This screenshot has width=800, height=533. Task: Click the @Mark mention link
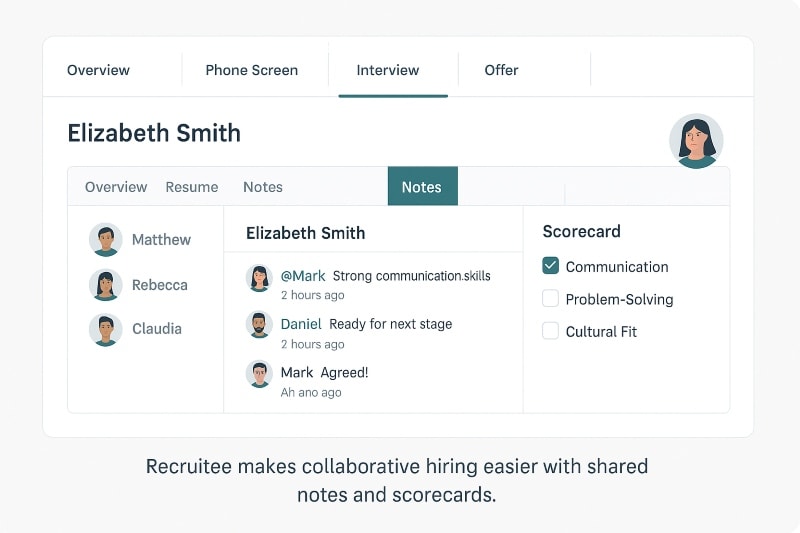303,275
